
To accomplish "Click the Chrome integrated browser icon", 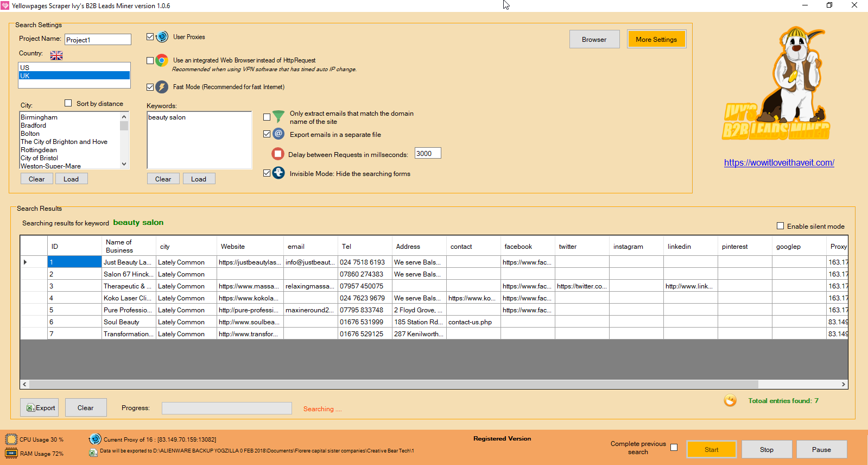I will pyautogui.click(x=162, y=60).
